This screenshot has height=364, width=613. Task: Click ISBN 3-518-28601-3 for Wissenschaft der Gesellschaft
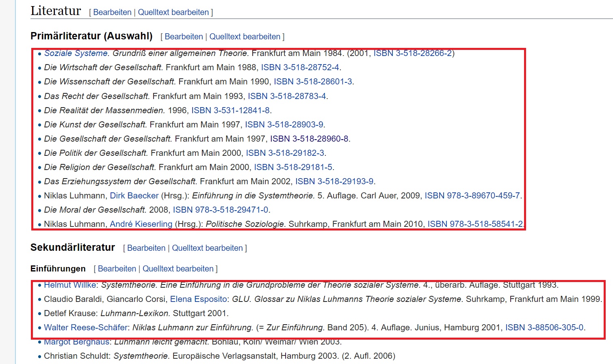point(313,82)
